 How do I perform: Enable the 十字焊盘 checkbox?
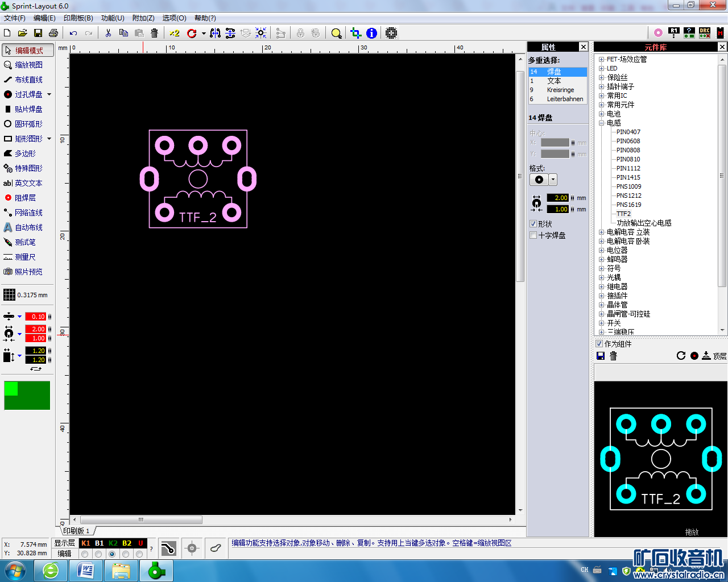coord(533,235)
